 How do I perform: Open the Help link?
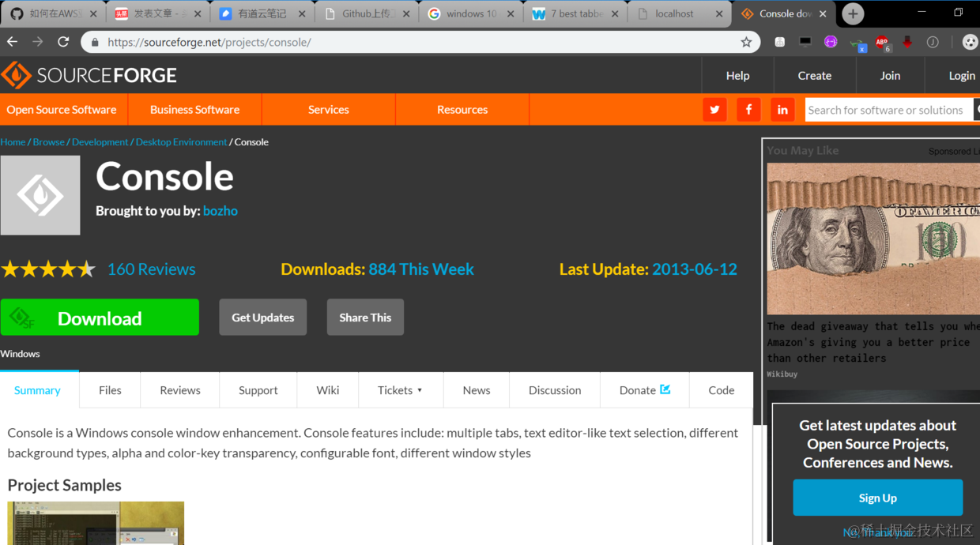tap(737, 75)
